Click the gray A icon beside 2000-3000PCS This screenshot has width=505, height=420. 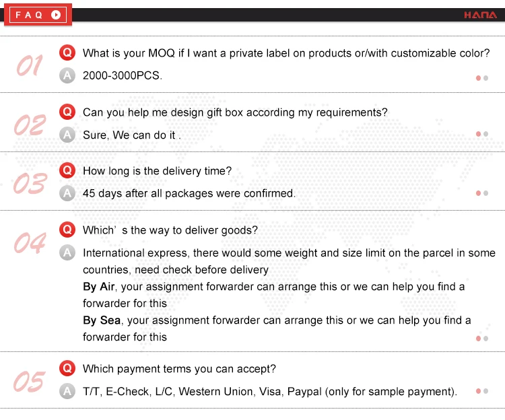(67, 75)
